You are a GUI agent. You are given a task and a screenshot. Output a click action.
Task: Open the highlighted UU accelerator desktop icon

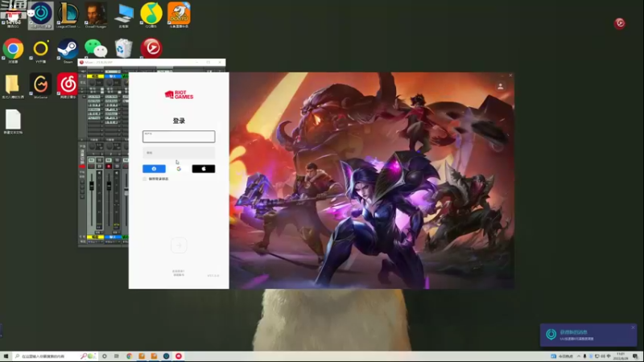click(x=41, y=14)
